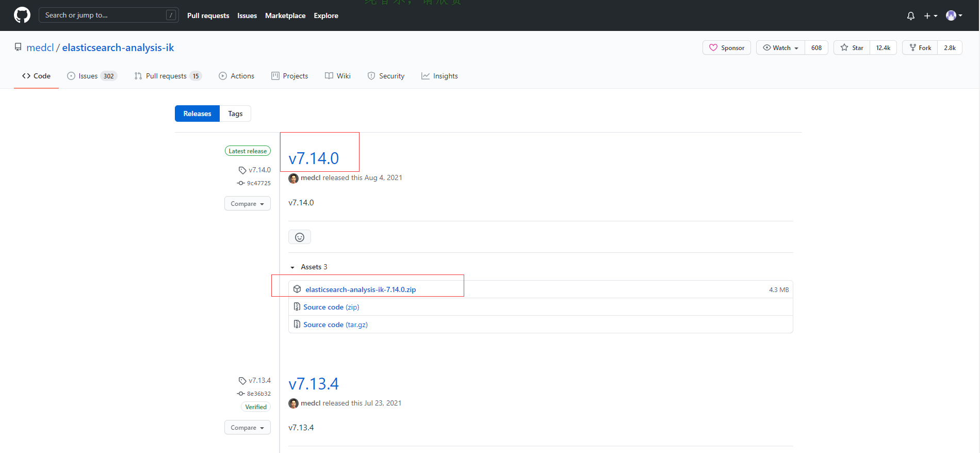This screenshot has width=980, height=453.
Task: Open the Insights tab
Action: click(439, 76)
